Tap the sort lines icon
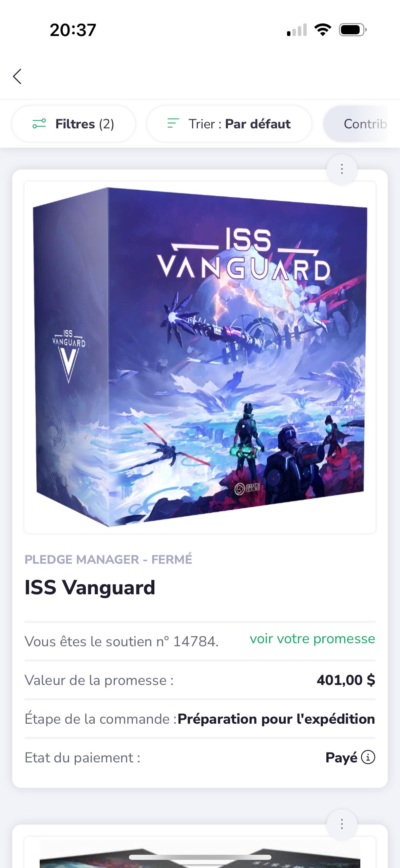The width and height of the screenshot is (400, 868). pyautogui.click(x=173, y=123)
